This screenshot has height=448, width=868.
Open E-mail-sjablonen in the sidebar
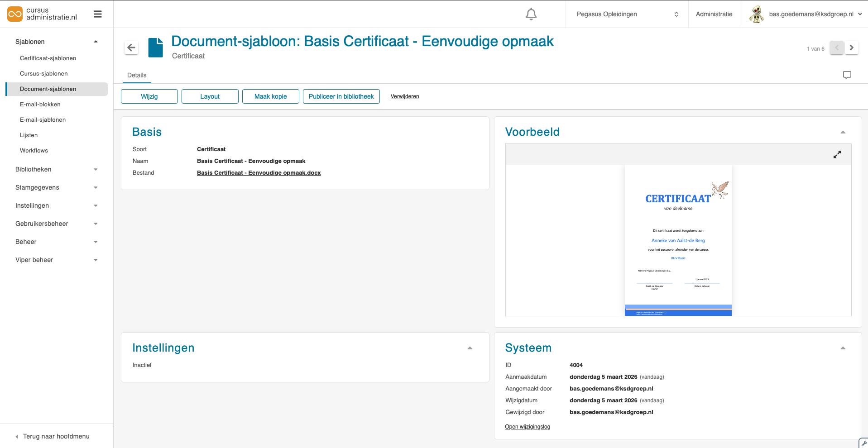43,120
